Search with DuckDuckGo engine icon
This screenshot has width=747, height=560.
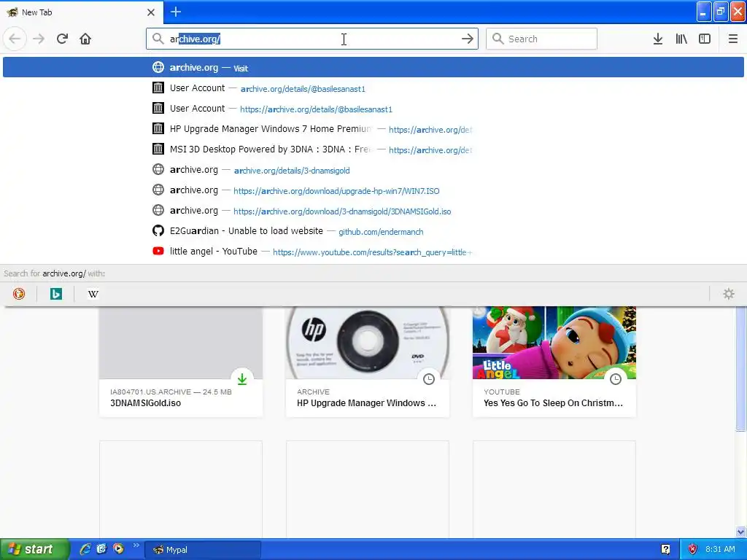point(19,294)
